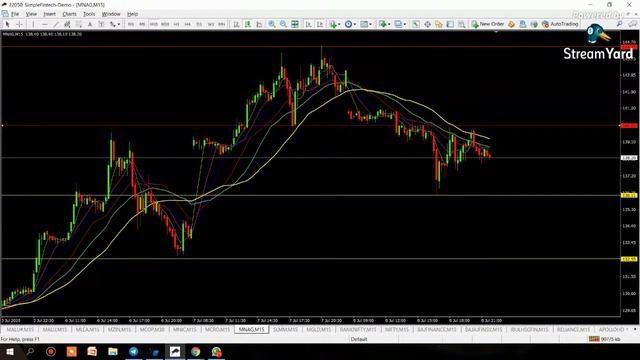The height and width of the screenshot is (360, 640).
Task: Switch to M30 timeframe
Action: click(165, 24)
